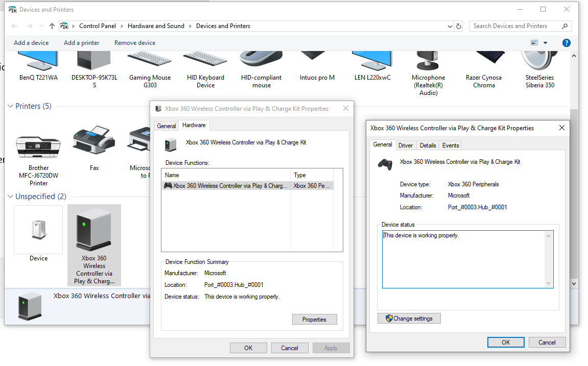Switch to General tab in Hardware dialog
Viewport: 588px width, 366px height.
click(x=167, y=126)
